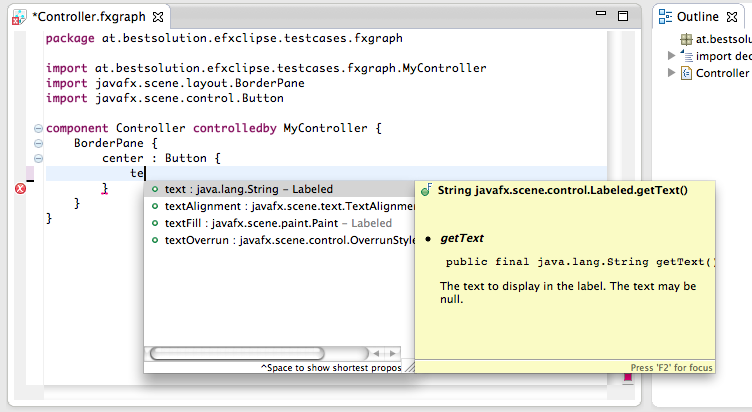
Task: Maximize the editor area
Action: 623,16
